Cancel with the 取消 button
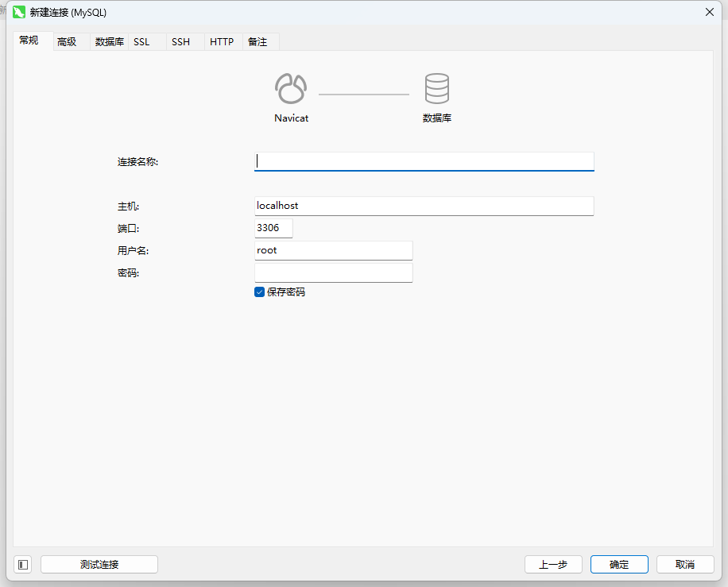The image size is (728, 587). 685,564
